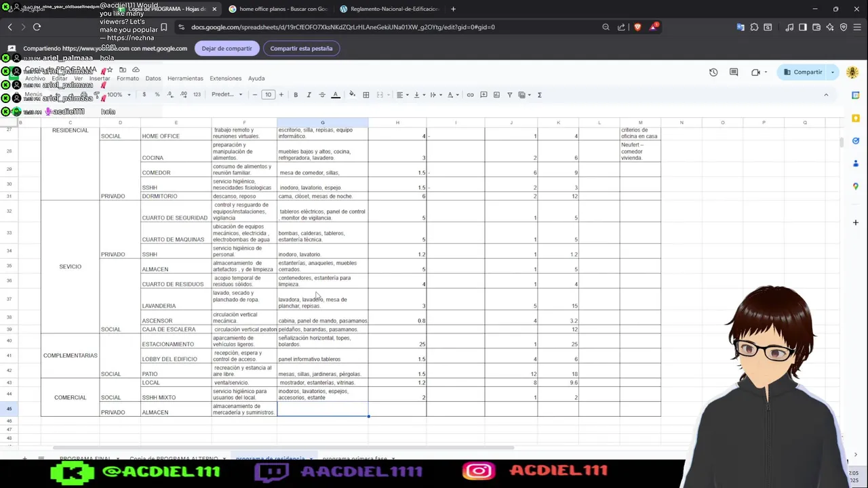Open Google Maps side panel
Image resolution: width=868 pixels, height=488 pixels.
[x=856, y=186]
